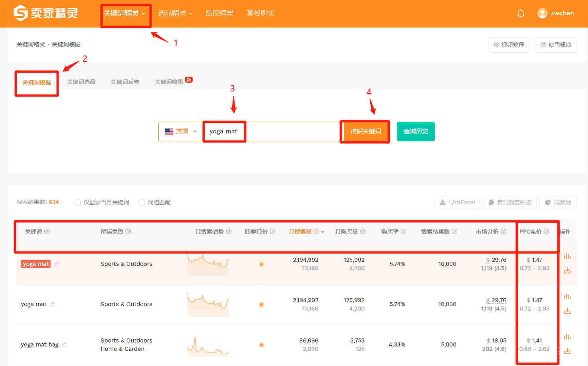Image resolution: width=588 pixels, height=366 pixels.
Task: Click the zwchen user avatar
Action: coord(542,13)
